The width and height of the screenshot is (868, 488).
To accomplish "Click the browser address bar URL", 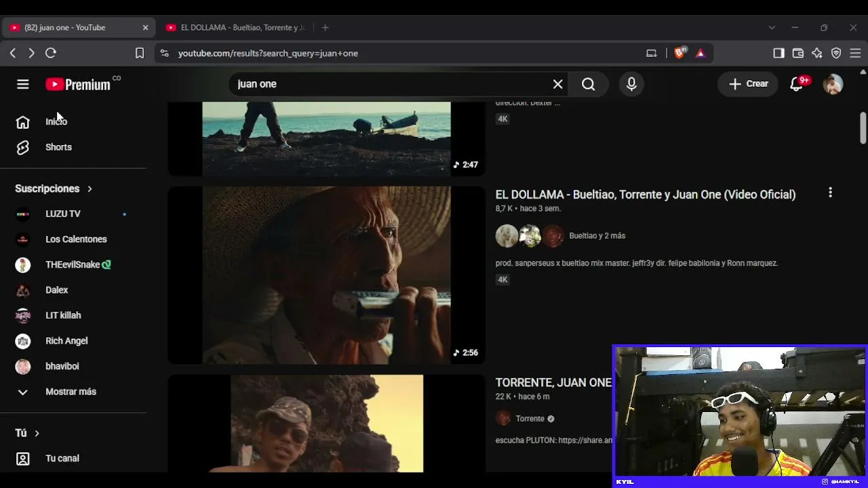I will 268,53.
